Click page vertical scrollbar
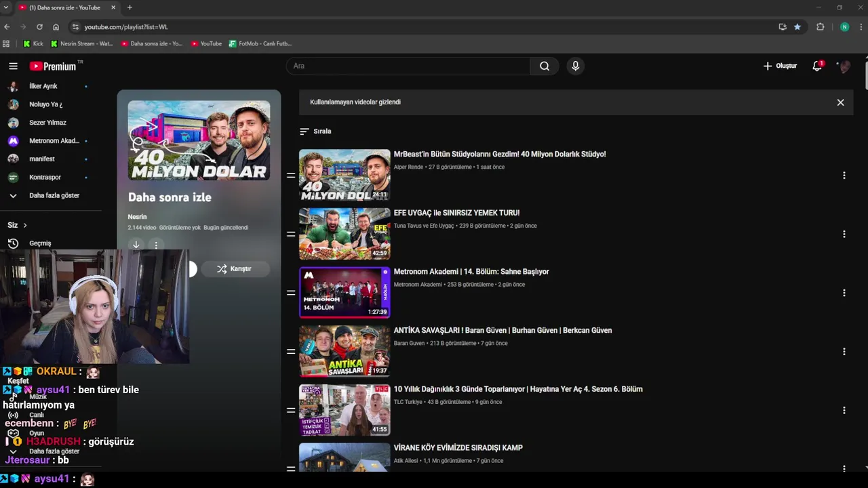 coord(865,75)
